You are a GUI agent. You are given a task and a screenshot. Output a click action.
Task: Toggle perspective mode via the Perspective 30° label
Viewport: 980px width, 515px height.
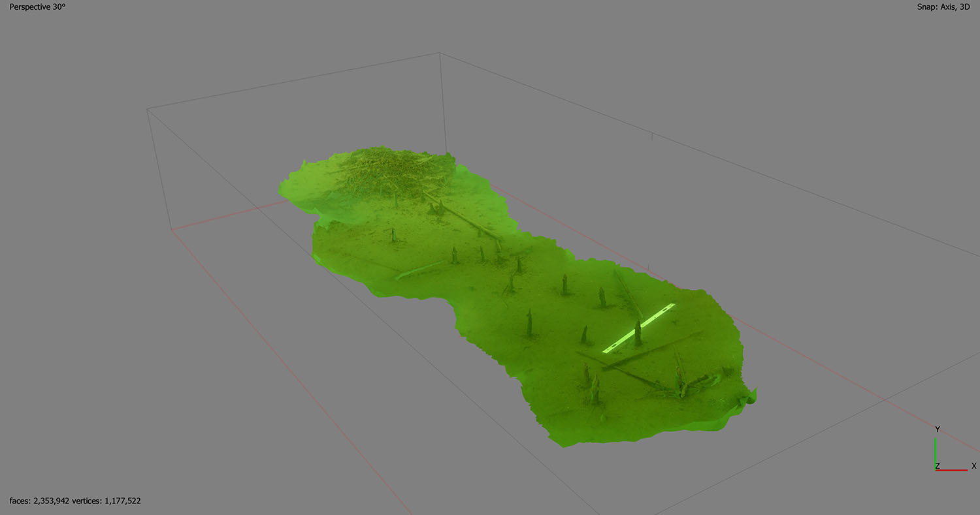(36, 7)
